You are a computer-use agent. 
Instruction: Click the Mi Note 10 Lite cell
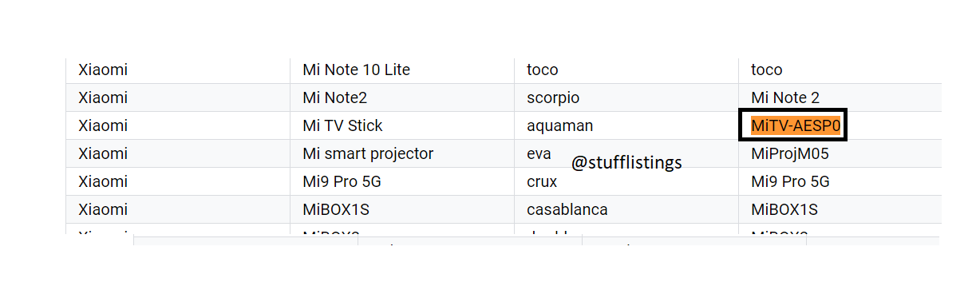pos(402,70)
